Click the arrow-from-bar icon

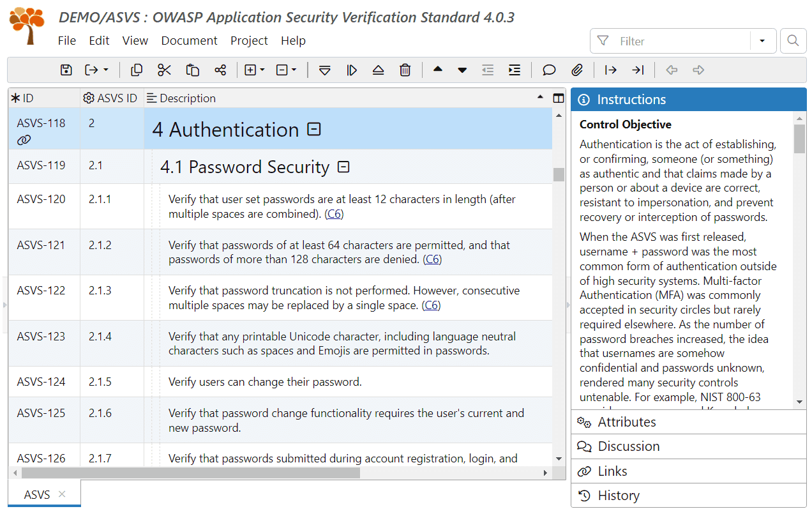point(611,70)
